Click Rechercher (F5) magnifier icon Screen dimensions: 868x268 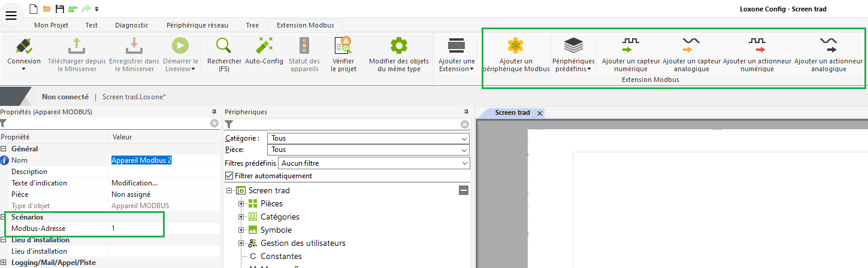pyautogui.click(x=223, y=46)
